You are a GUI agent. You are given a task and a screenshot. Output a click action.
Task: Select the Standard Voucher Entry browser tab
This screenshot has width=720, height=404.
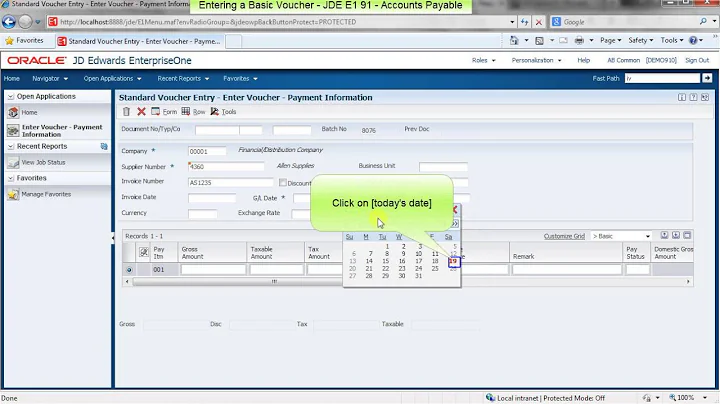[x=139, y=41]
